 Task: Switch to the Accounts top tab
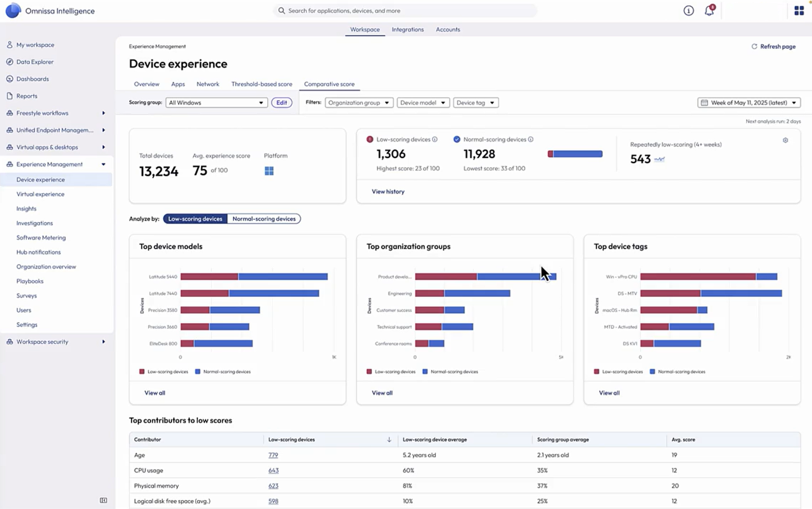coord(448,30)
